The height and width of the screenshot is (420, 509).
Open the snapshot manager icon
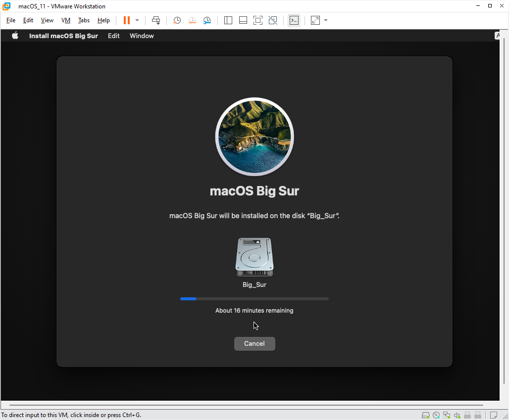click(x=207, y=20)
